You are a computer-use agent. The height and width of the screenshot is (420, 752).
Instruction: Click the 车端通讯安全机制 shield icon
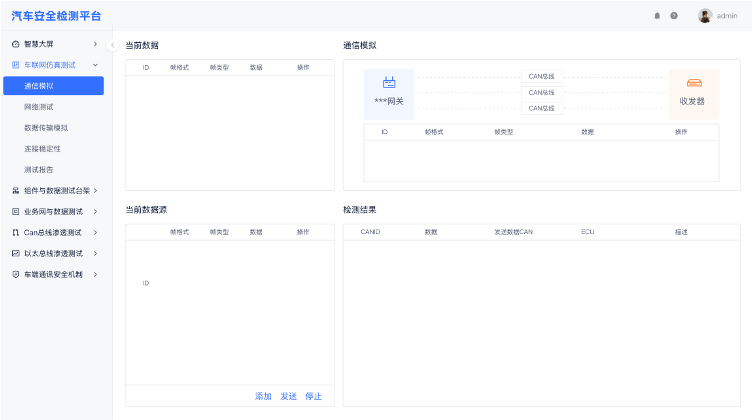pos(15,274)
